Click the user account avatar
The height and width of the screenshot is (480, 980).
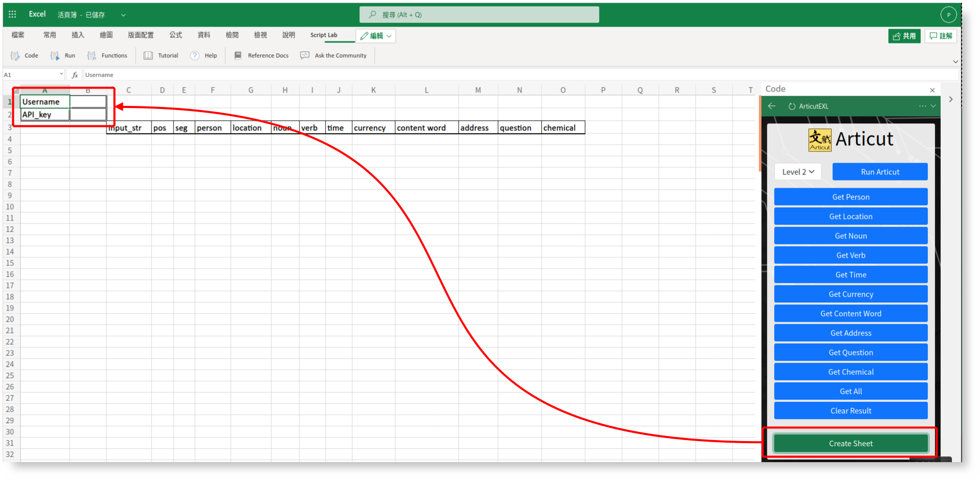click(948, 15)
